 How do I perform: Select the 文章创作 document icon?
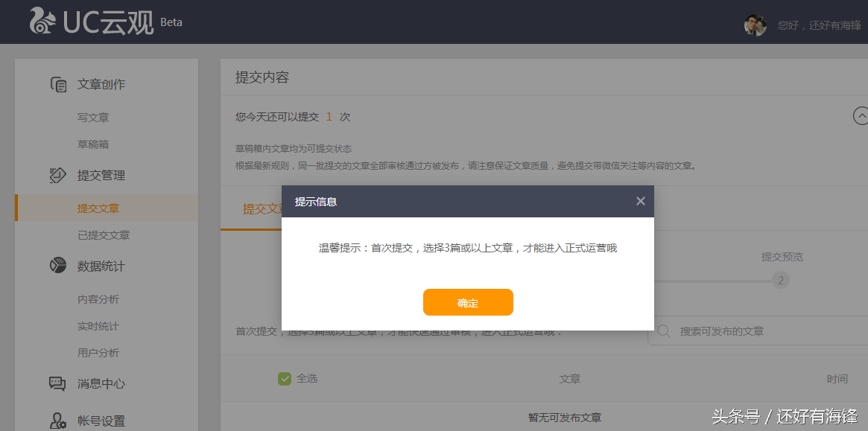(x=59, y=85)
